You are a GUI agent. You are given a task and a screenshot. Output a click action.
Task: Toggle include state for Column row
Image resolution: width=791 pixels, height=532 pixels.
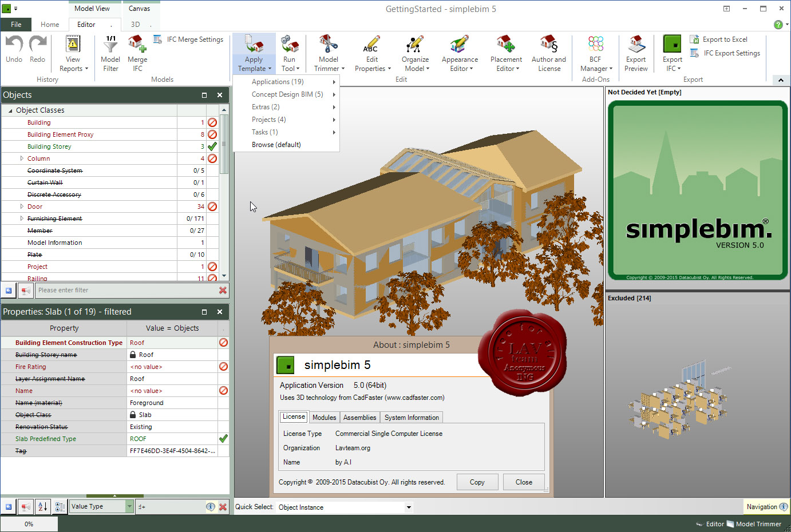pyautogui.click(x=212, y=158)
